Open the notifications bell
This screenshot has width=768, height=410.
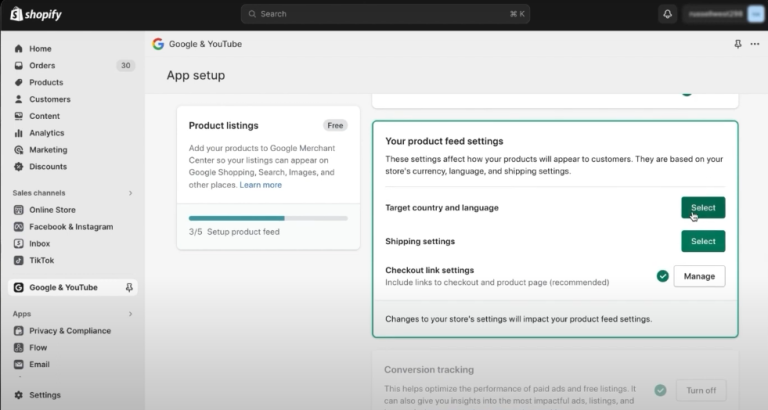tap(667, 14)
